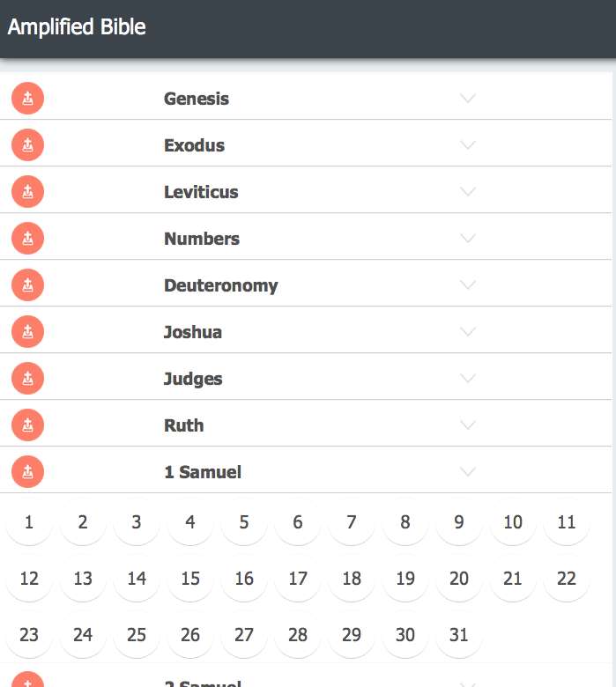Screen dimensions: 616x687
Task: Open the Ruth chapters chevron
Action: coord(468,425)
